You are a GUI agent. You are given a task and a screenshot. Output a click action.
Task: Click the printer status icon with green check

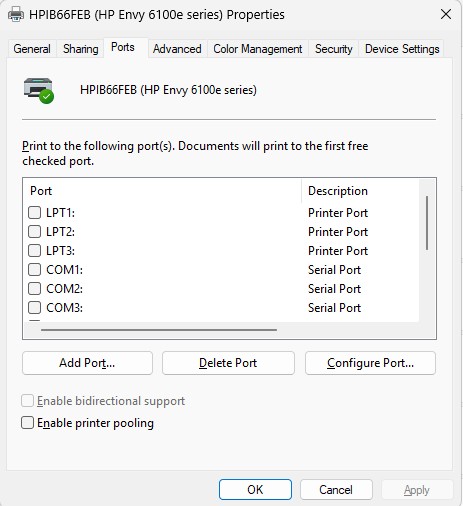coord(39,90)
